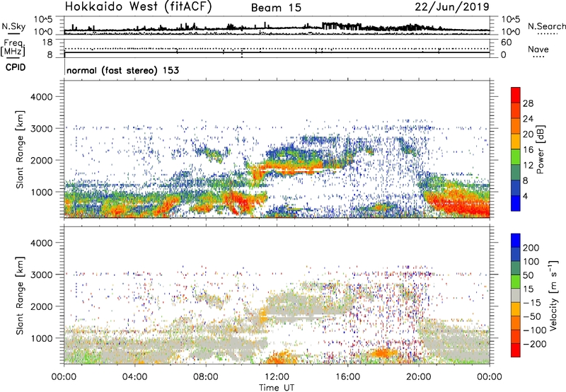
Task: Pick the gray segment of velocity colorbar
Action: 516,295
